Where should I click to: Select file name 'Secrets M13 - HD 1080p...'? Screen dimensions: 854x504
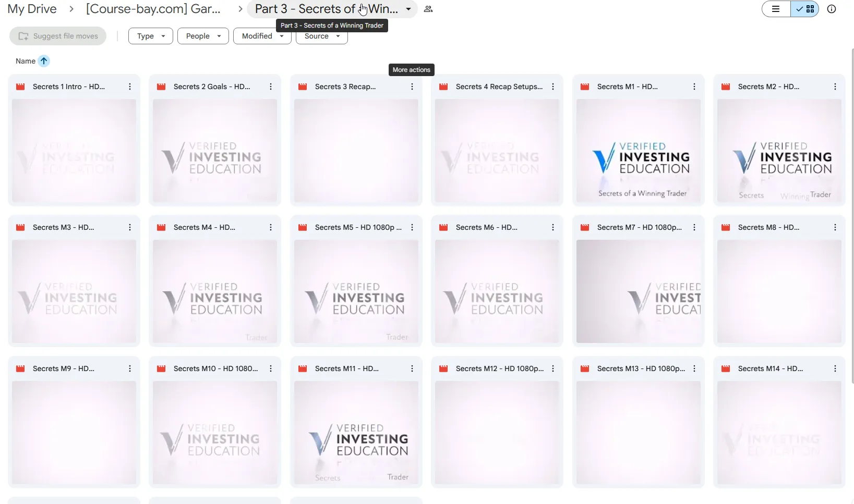pyautogui.click(x=641, y=368)
